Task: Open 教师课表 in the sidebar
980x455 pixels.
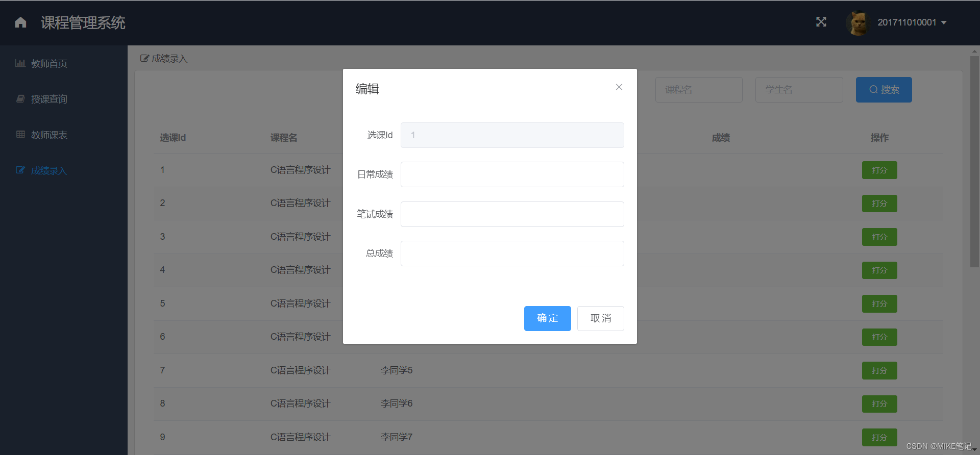Action: (49, 135)
